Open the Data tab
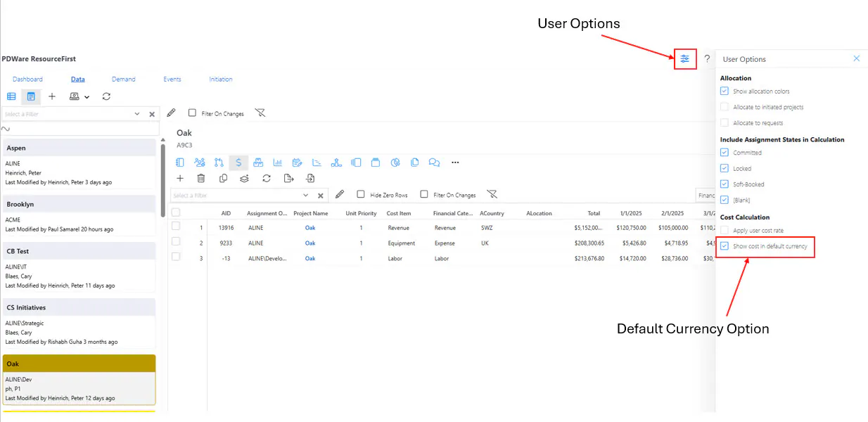The image size is (868, 422). point(77,79)
